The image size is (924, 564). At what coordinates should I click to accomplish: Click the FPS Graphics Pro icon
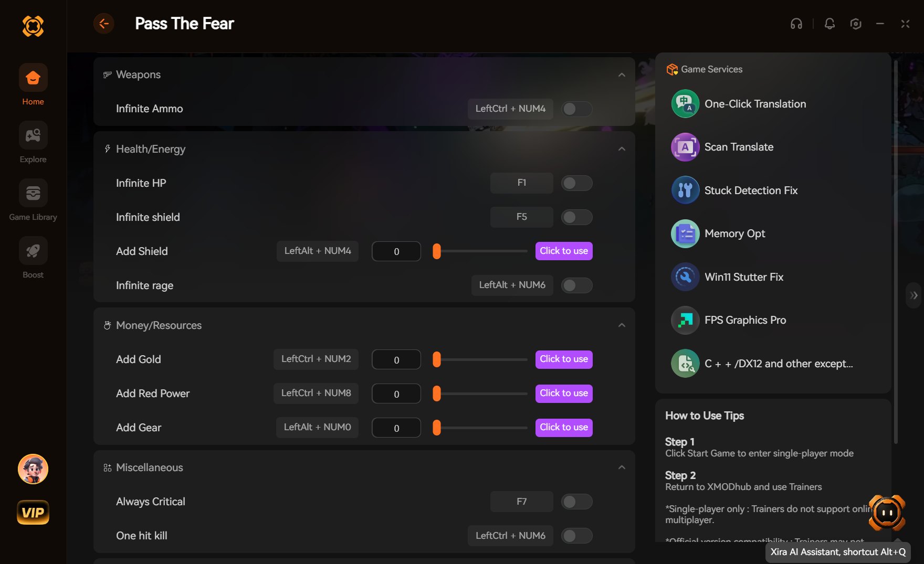tap(685, 320)
